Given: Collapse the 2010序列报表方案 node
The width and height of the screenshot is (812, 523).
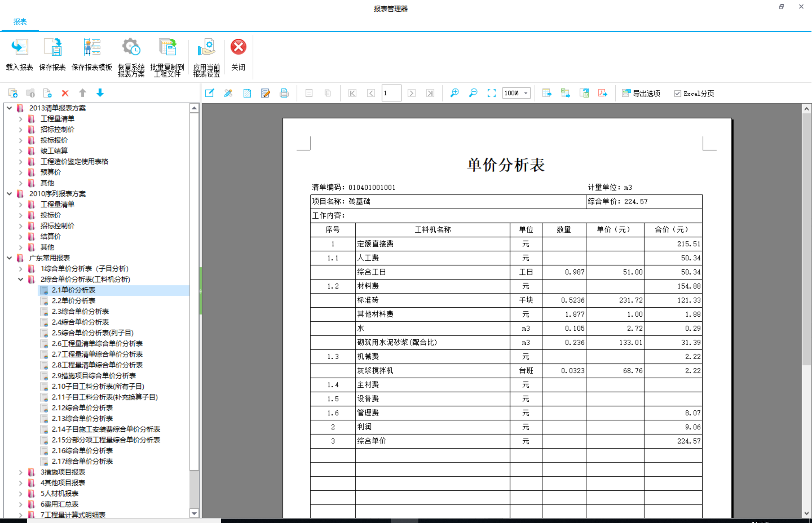Looking at the screenshot, I should [9, 193].
